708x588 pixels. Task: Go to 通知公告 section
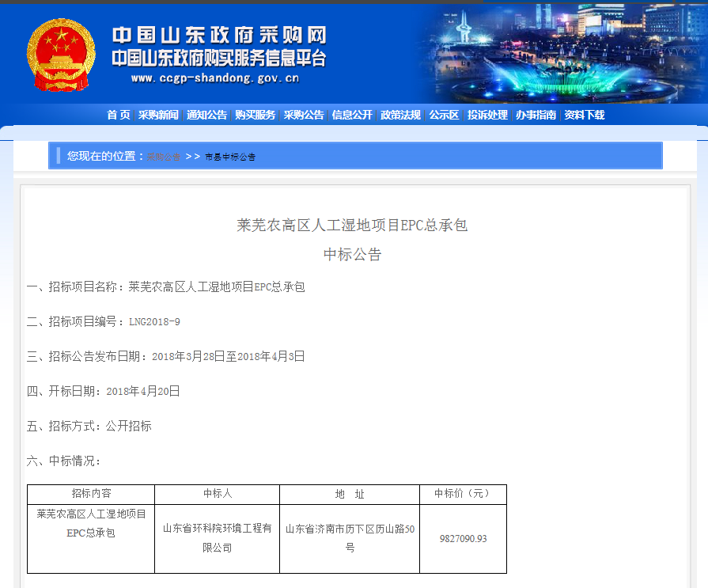pyautogui.click(x=206, y=116)
